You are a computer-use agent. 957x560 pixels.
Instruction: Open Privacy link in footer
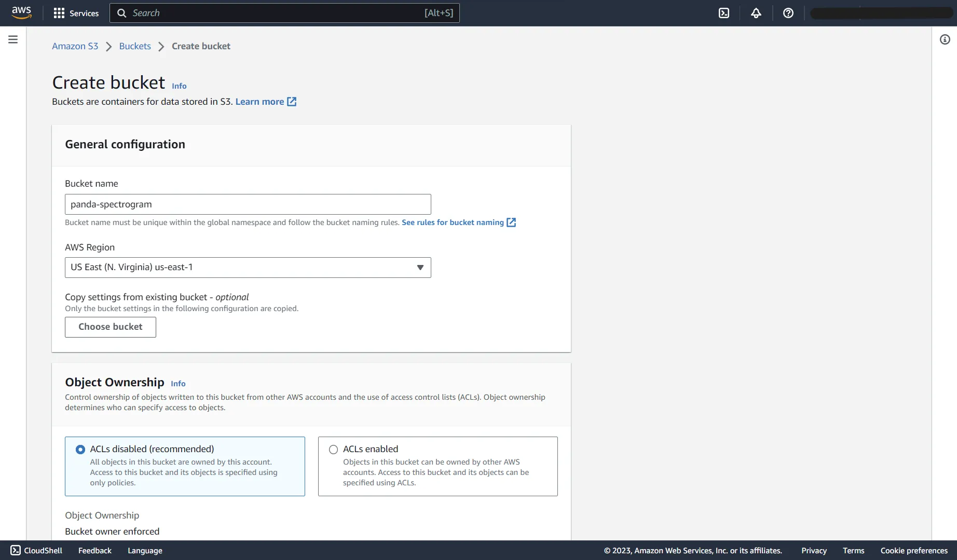[x=814, y=550]
